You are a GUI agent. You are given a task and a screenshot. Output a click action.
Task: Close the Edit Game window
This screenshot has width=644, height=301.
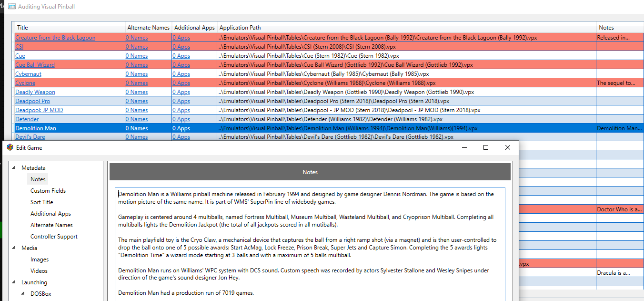(508, 147)
